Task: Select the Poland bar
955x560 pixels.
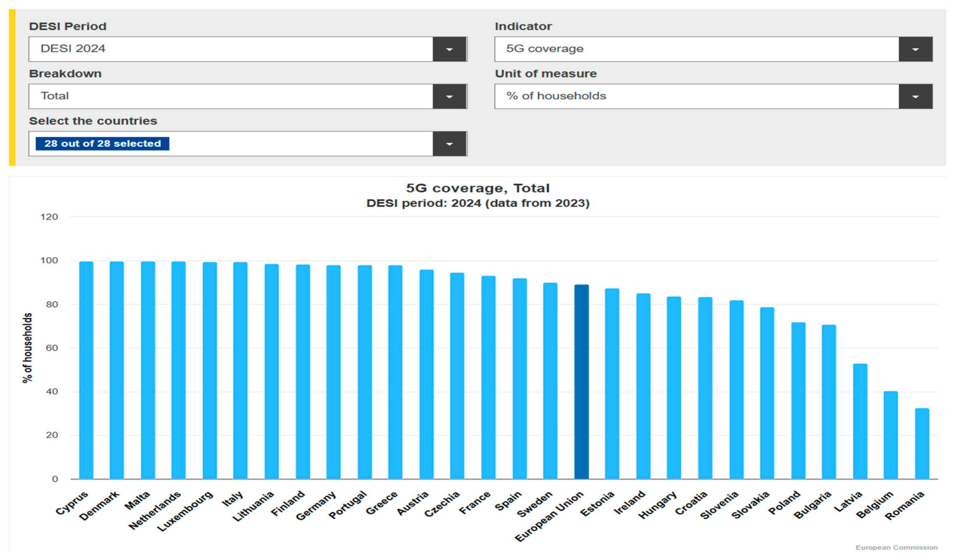Action: 798,401
